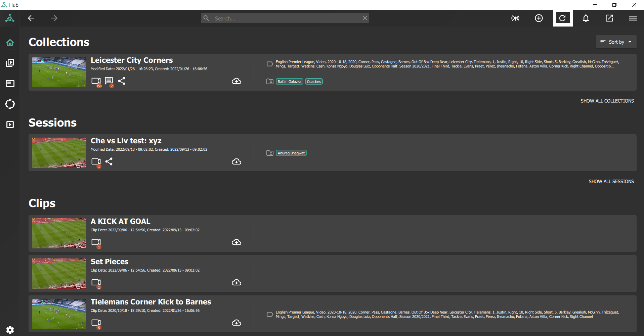The image size is (644, 336).
Task: Click tags label icon for Tielemans Corner Kick
Action: coord(270,315)
